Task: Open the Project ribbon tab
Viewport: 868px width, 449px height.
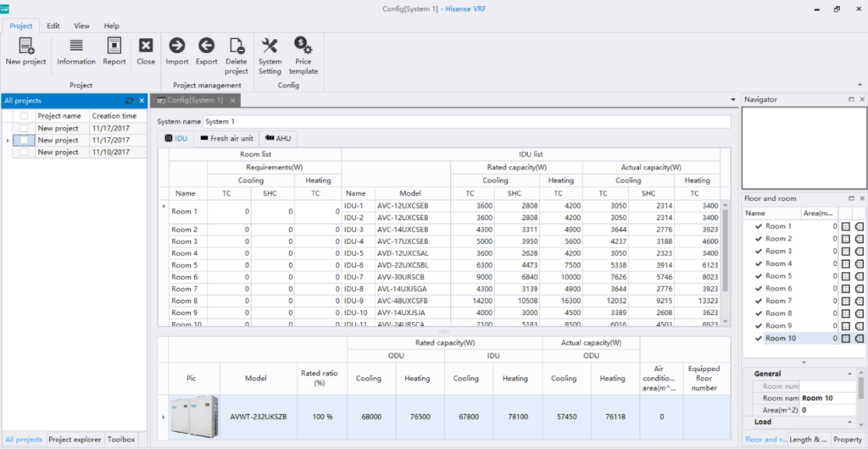Action: coord(21,26)
